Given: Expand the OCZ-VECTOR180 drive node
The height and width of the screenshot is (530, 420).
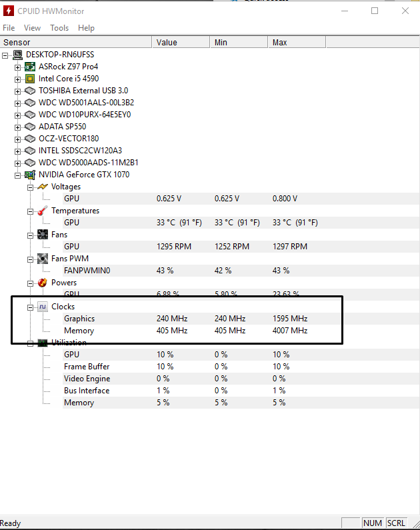Looking at the screenshot, I should [18, 139].
